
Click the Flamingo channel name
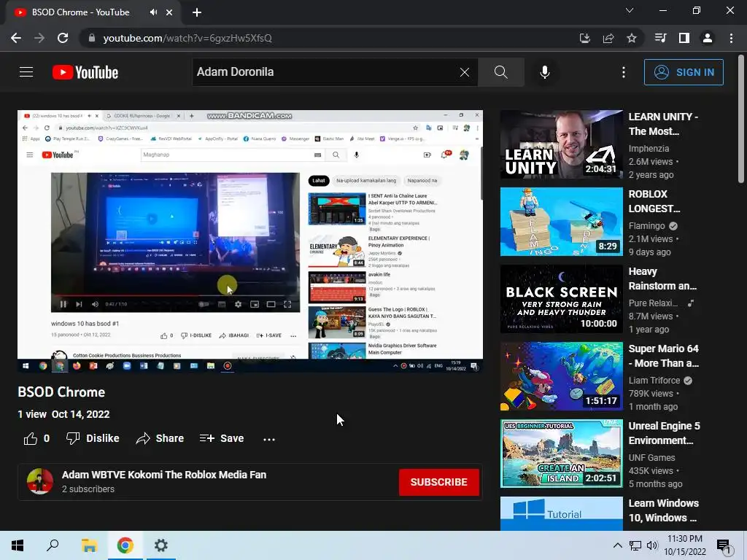click(x=646, y=226)
